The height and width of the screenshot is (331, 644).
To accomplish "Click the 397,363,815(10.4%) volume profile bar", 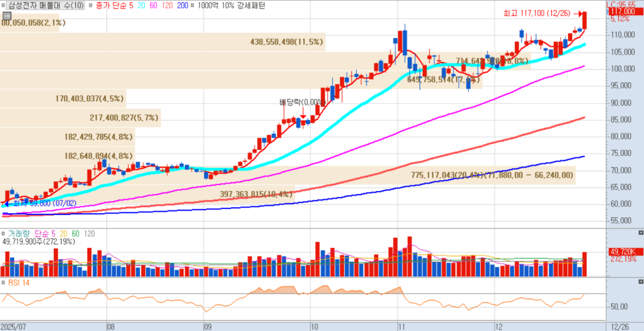I will [x=147, y=194].
